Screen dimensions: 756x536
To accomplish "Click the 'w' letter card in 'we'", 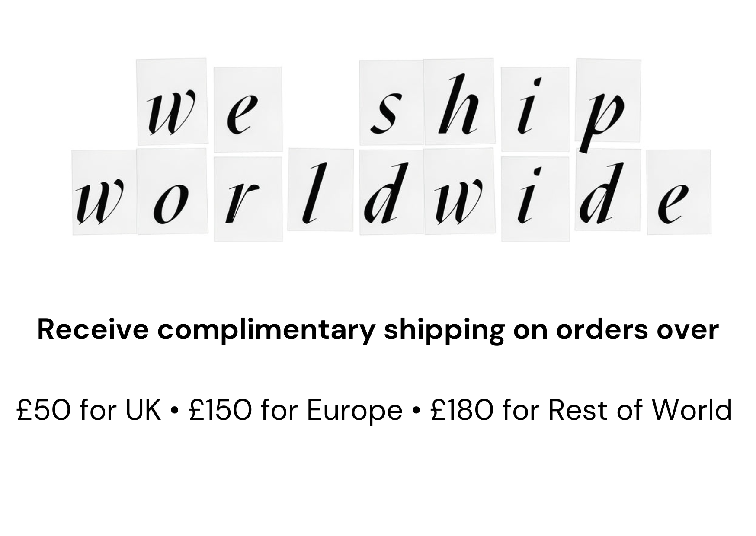I will (172, 102).
